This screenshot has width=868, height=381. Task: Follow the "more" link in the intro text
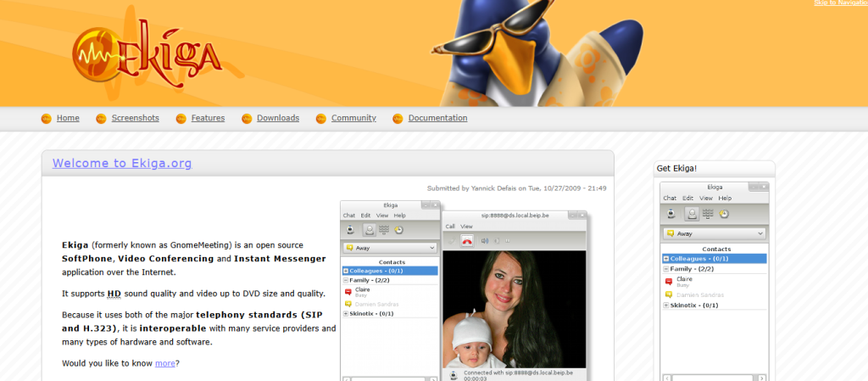(x=164, y=363)
